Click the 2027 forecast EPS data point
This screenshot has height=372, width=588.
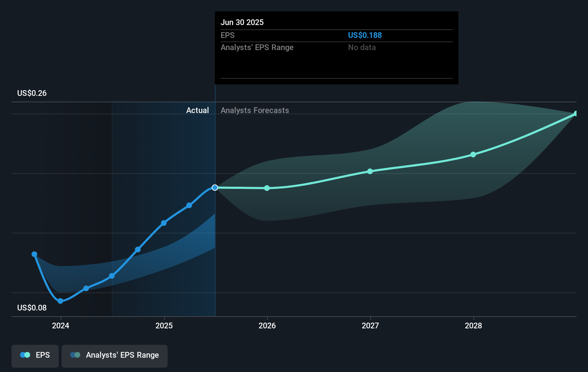tap(370, 171)
